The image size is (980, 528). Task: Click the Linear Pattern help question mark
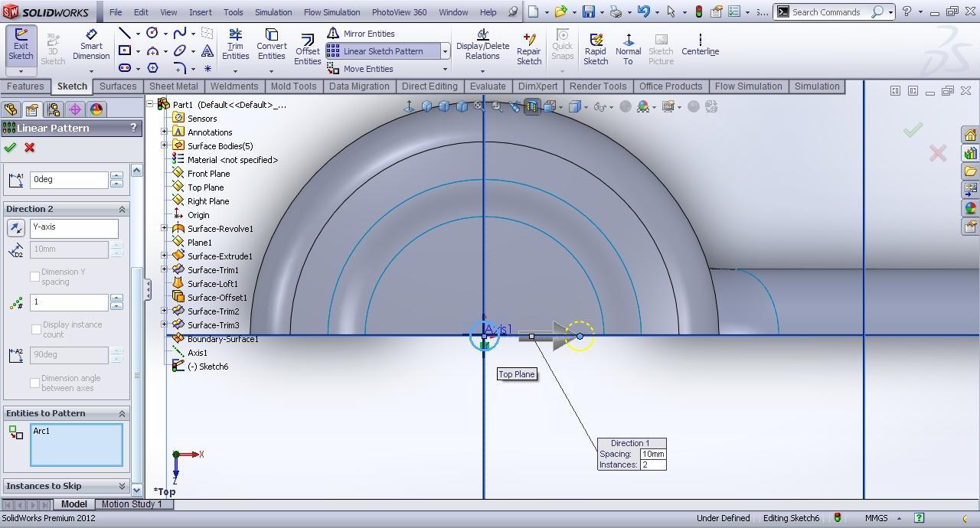point(133,128)
